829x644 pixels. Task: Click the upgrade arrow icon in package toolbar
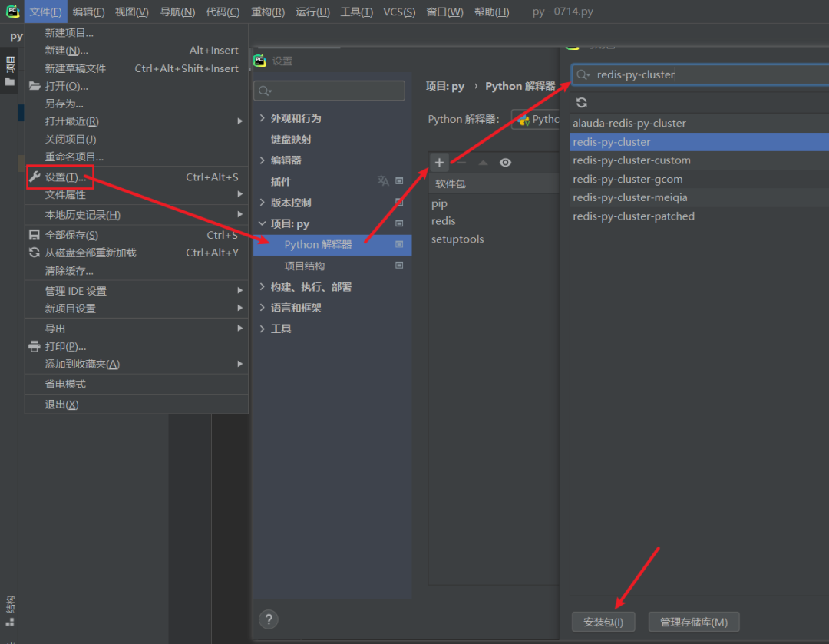(484, 162)
